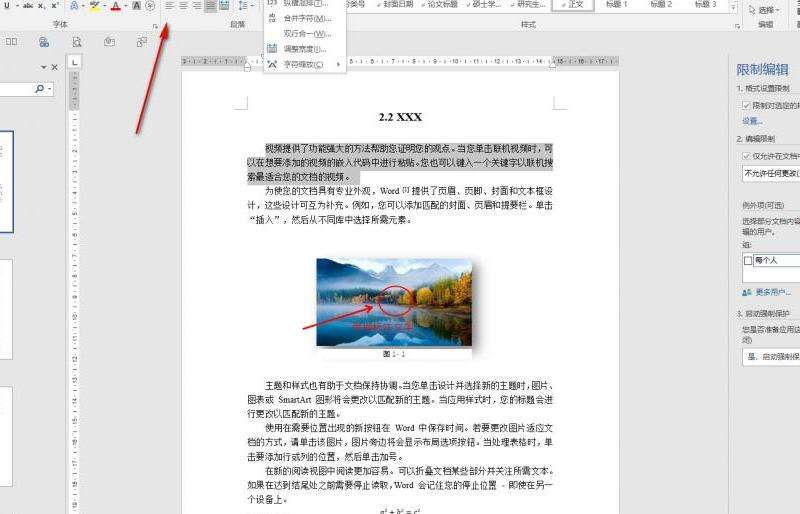Toggle 限制对选定的样式 formatting checkbox
The image size is (800, 514).
coord(746,105)
